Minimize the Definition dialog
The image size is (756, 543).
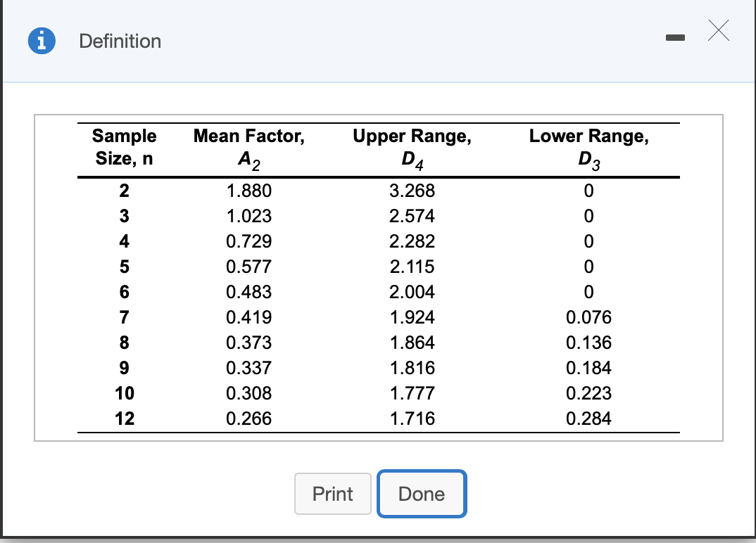676,39
